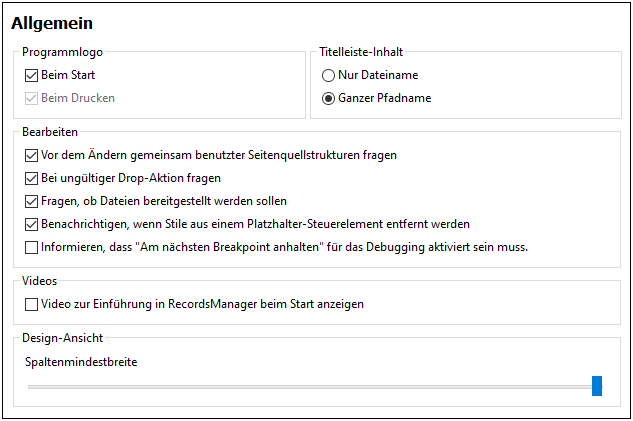Click the Allgemein heading
Image resolution: width=633 pixels, height=421 pixels.
[52, 23]
